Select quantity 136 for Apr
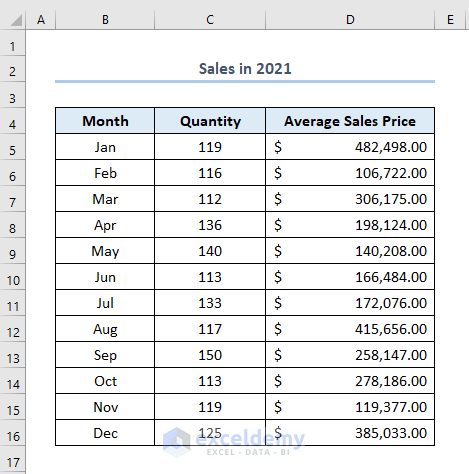This screenshot has height=474, width=469. pyautogui.click(x=210, y=225)
